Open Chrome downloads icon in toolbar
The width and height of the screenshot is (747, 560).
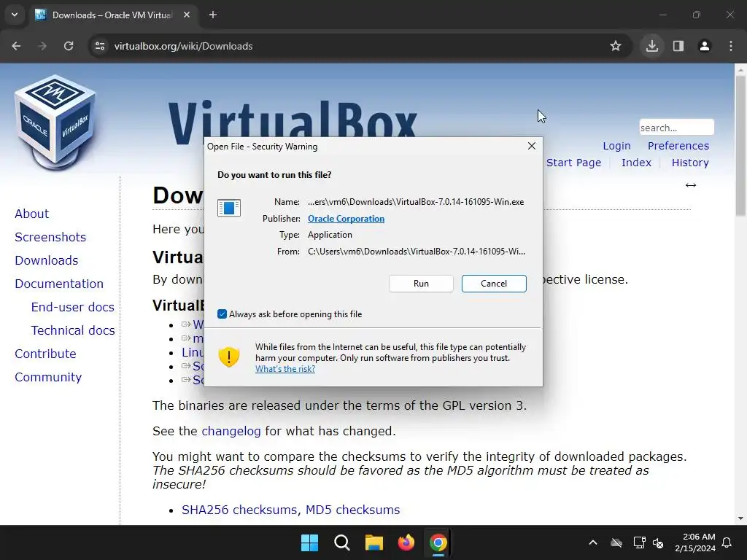click(651, 46)
